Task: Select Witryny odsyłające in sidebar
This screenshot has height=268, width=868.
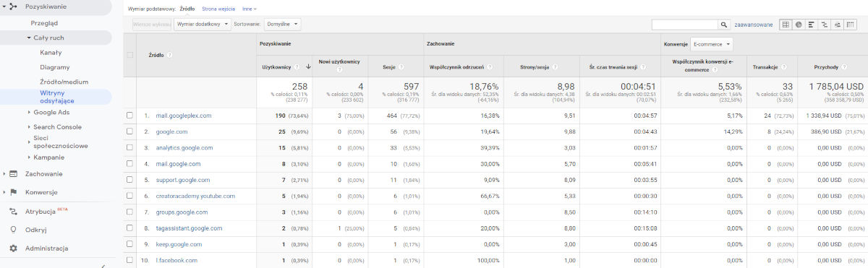Action: pyautogui.click(x=56, y=97)
